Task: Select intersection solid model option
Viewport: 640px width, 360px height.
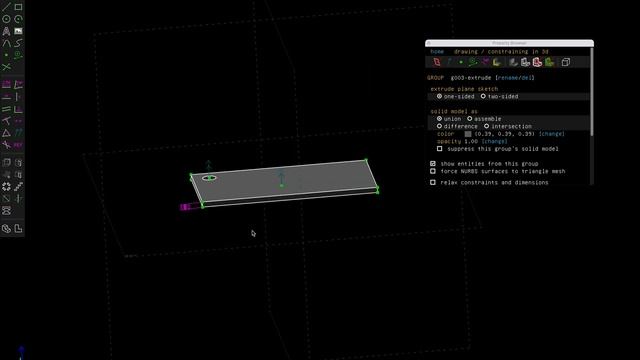Action: pos(508,127)
